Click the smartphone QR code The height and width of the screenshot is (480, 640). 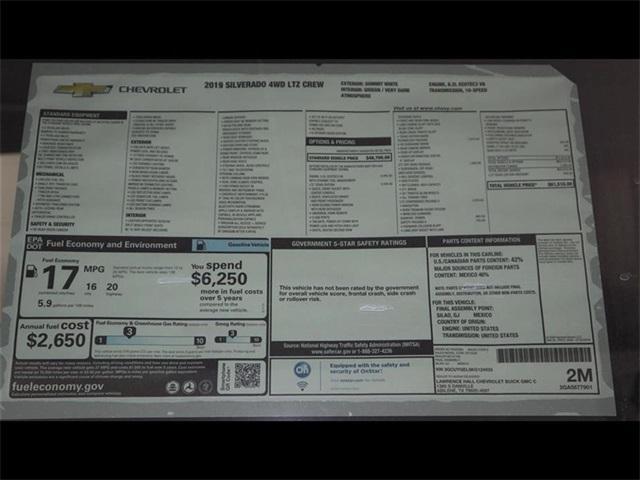tap(247, 375)
